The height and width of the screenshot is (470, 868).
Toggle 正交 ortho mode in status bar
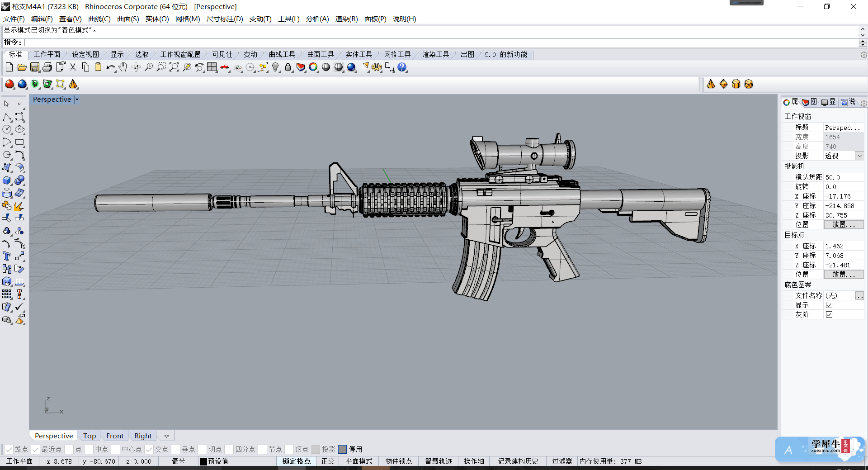pyautogui.click(x=328, y=461)
